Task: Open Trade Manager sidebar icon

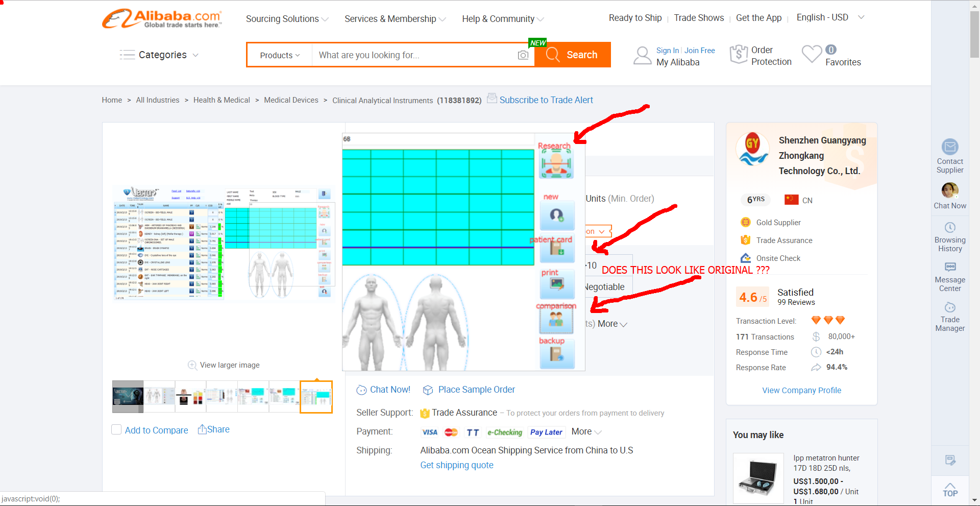Action: tap(949, 307)
